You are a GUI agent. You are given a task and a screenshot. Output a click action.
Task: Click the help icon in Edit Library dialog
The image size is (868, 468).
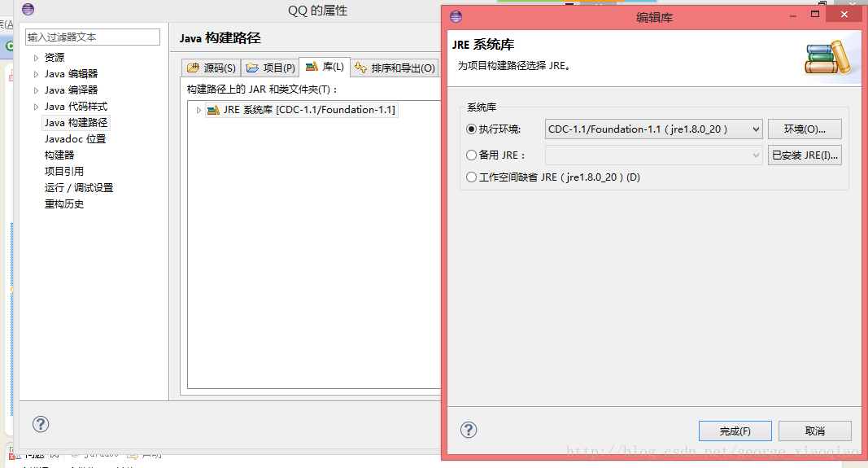[x=469, y=430]
